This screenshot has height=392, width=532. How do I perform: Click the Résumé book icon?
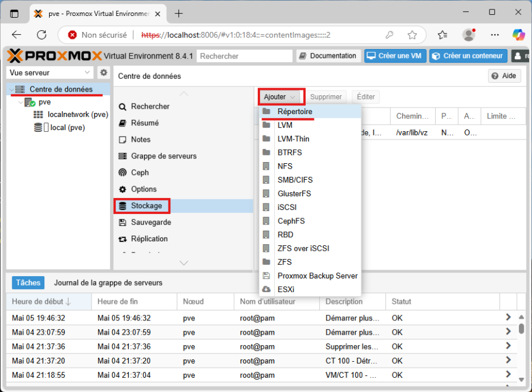(x=122, y=123)
